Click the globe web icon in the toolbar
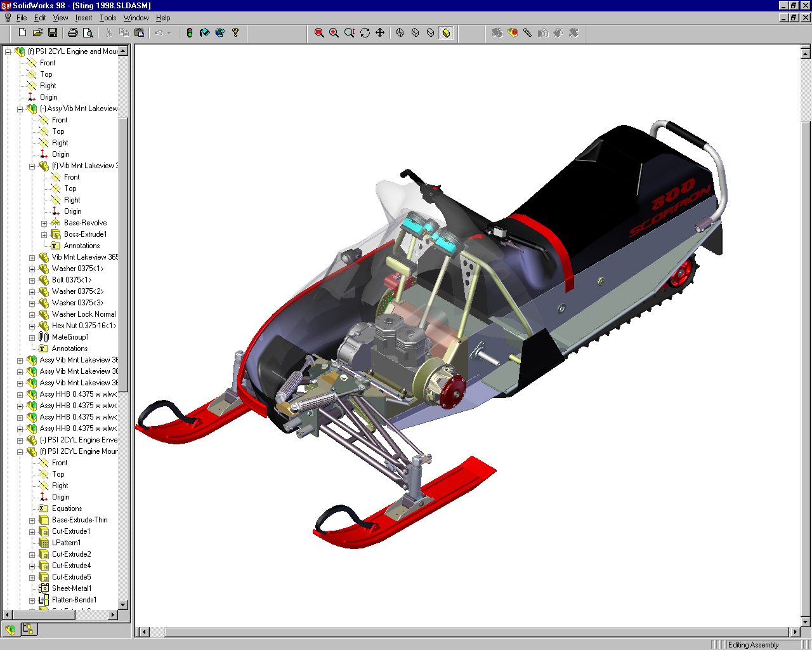Image resolution: width=812 pixels, height=650 pixels. (x=219, y=32)
